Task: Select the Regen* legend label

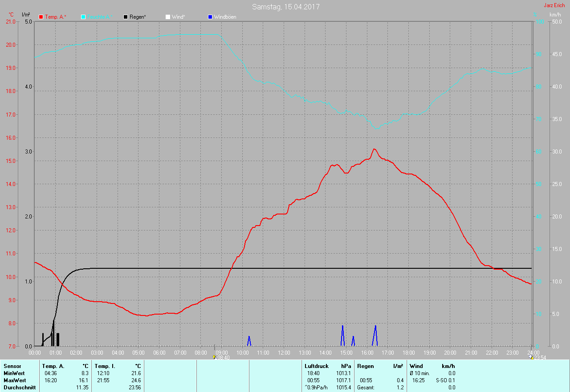Action: coord(138,17)
